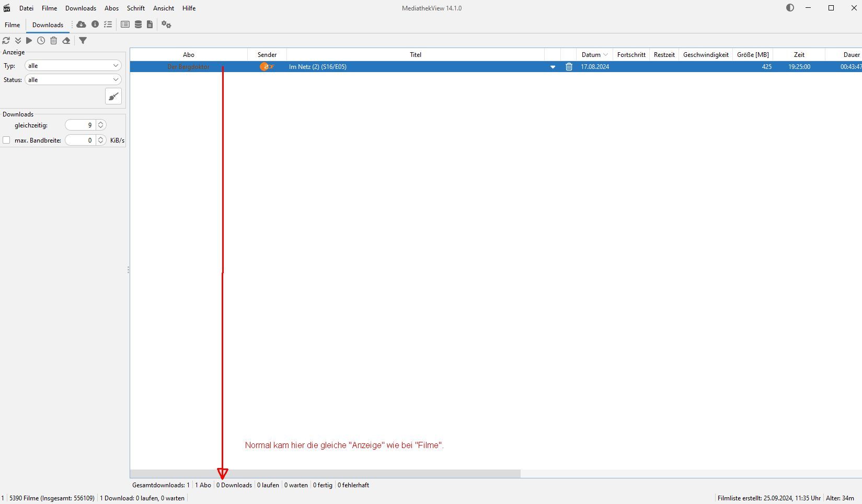Open the Downloads menu
The width and height of the screenshot is (862, 504).
pos(81,8)
